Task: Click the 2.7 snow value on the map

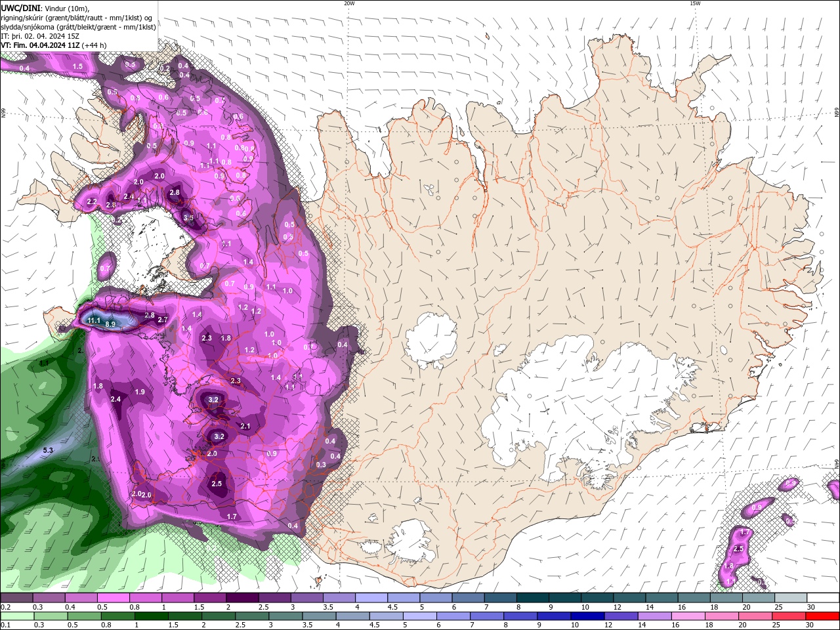Action: 163,320
